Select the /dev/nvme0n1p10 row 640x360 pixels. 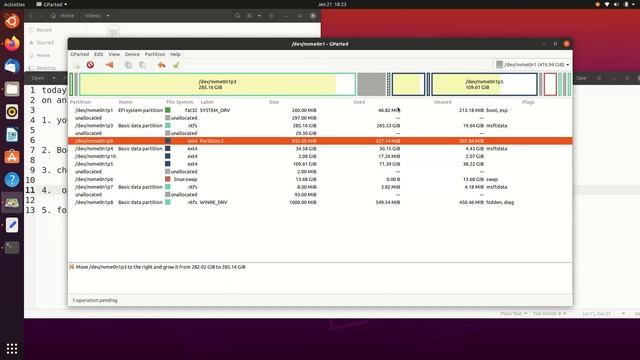[x=320, y=156]
